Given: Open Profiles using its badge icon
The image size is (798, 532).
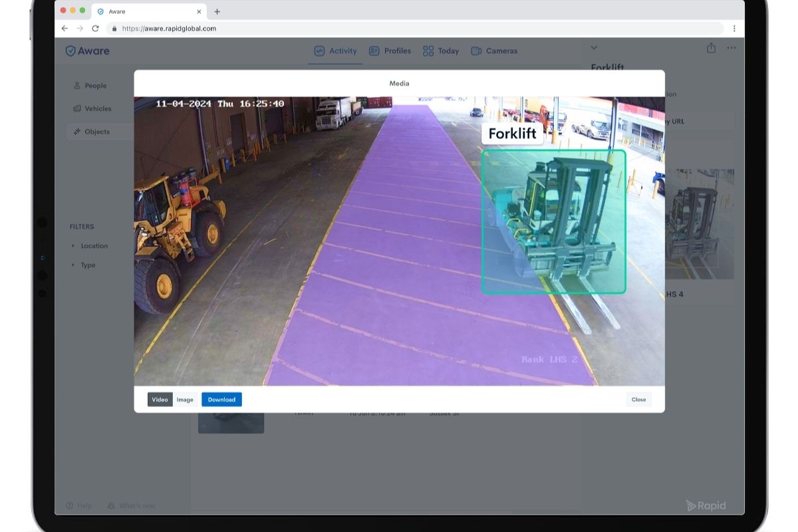Looking at the screenshot, I should click(x=375, y=51).
